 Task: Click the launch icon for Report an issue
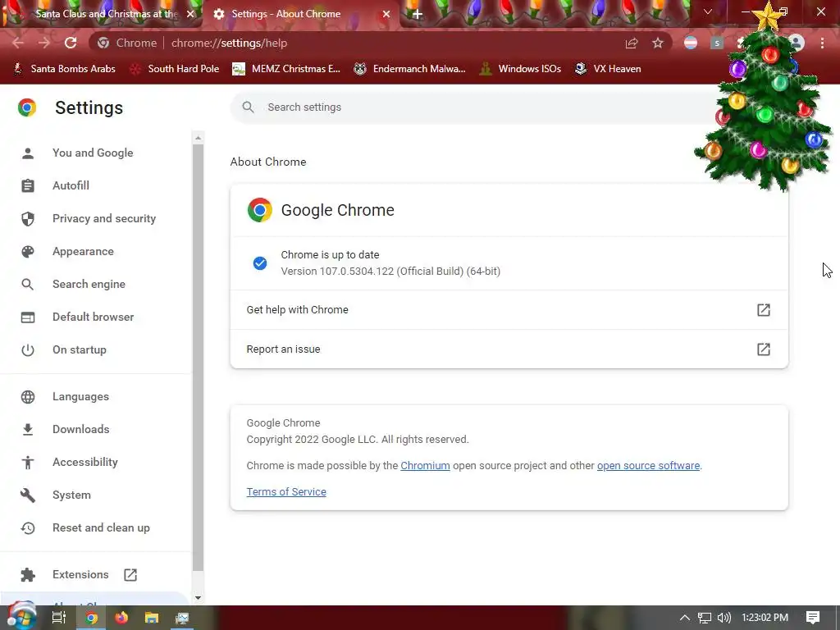[x=764, y=349]
